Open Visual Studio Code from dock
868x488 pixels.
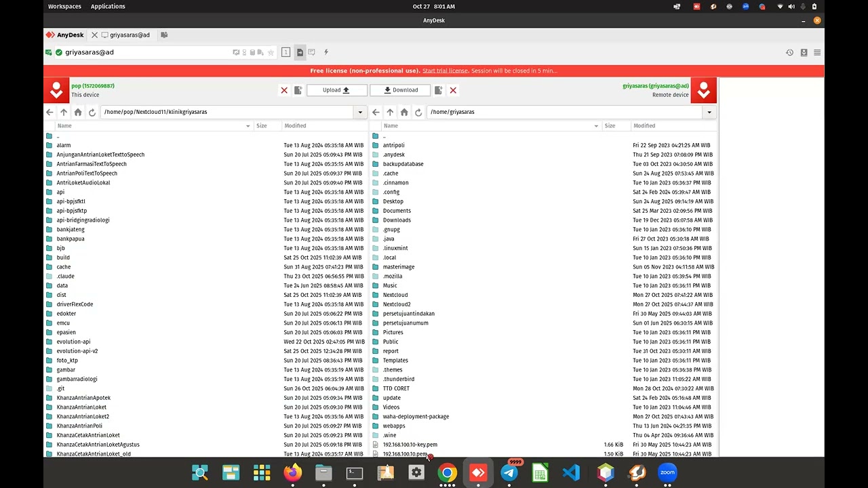571,472
